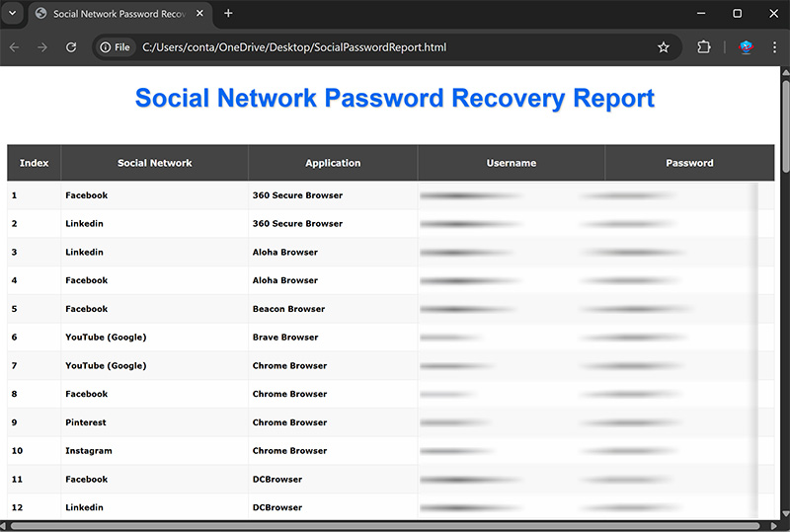This screenshot has width=790, height=532.
Task: Select the Social Network Password Recovery tab
Action: 119,14
